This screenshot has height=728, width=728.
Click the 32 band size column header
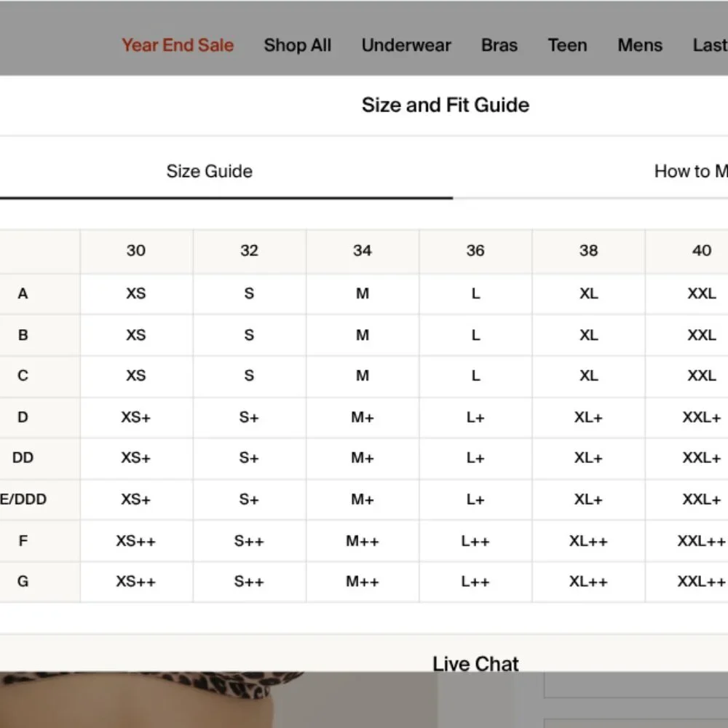(249, 250)
